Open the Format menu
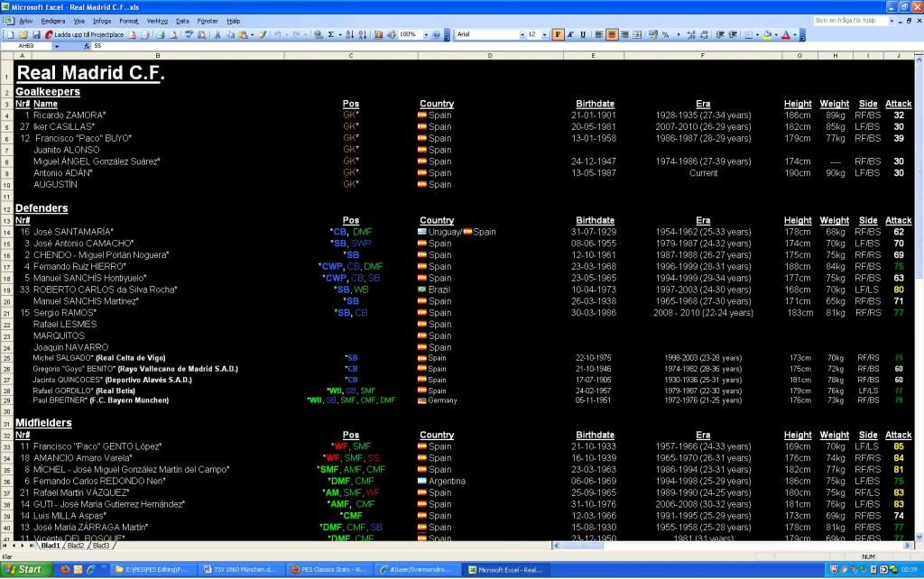924x579 pixels. pos(128,22)
